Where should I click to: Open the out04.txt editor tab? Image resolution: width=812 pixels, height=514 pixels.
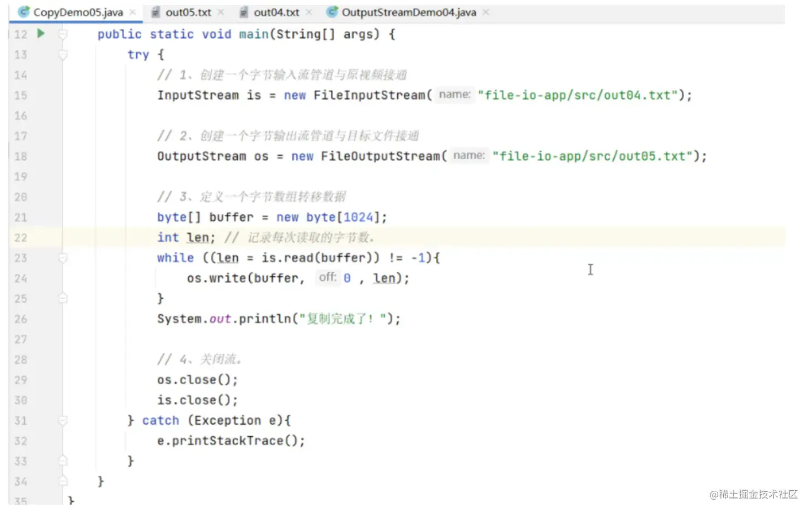click(x=276, y=12)
